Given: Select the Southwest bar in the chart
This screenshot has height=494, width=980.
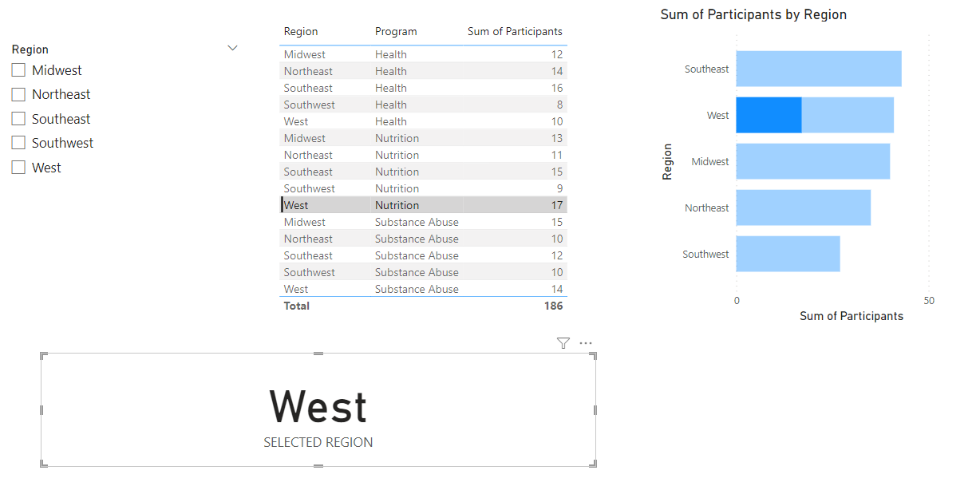Looking at the screenshot, I should coord(788,254).
